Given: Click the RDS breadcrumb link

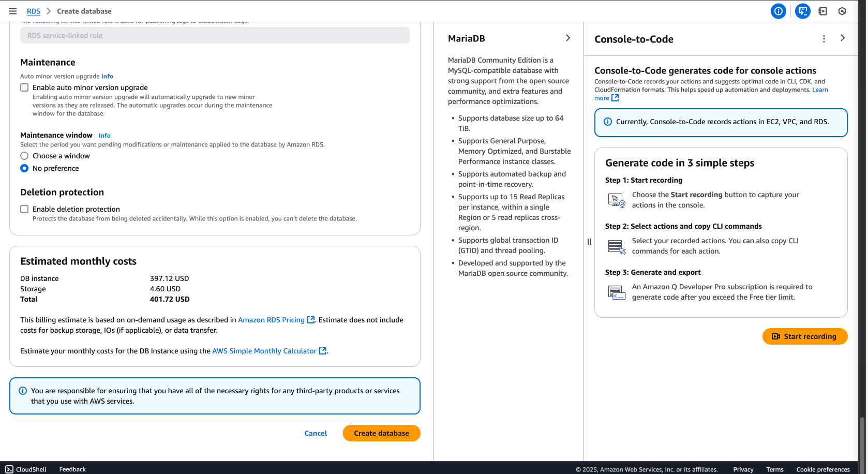Looking at the screenshot, I should pos(34,11).
